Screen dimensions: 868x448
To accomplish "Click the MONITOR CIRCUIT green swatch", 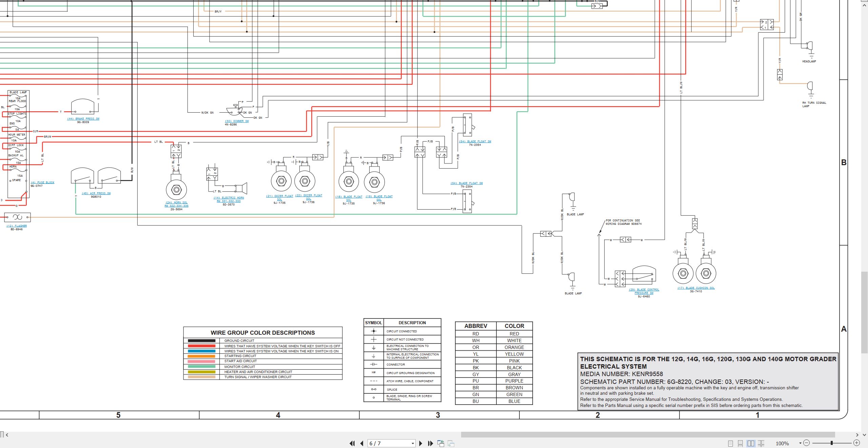I will [201, 367].
